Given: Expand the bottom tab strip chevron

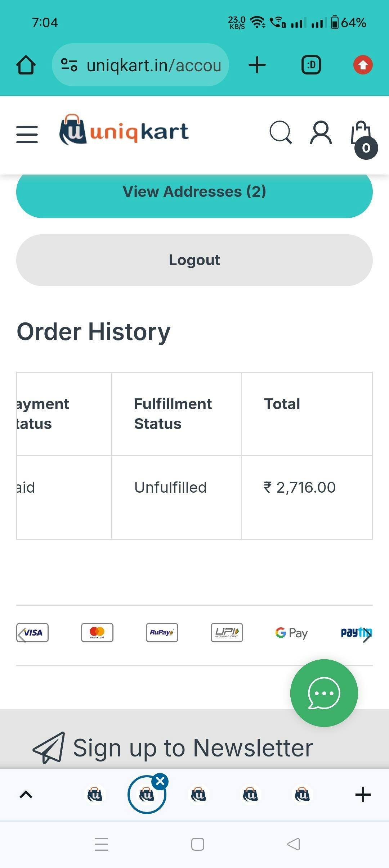Looking at the screenshot, I should (x=26, y=795).
